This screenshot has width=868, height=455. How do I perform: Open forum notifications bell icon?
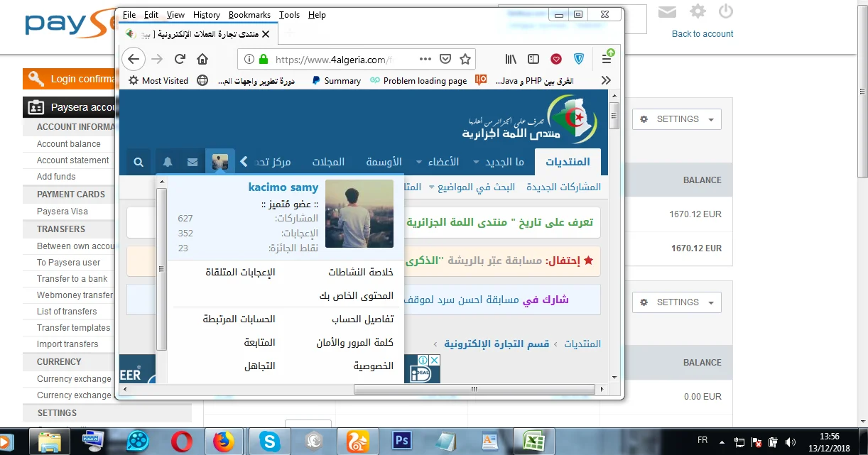pos(168,162)
